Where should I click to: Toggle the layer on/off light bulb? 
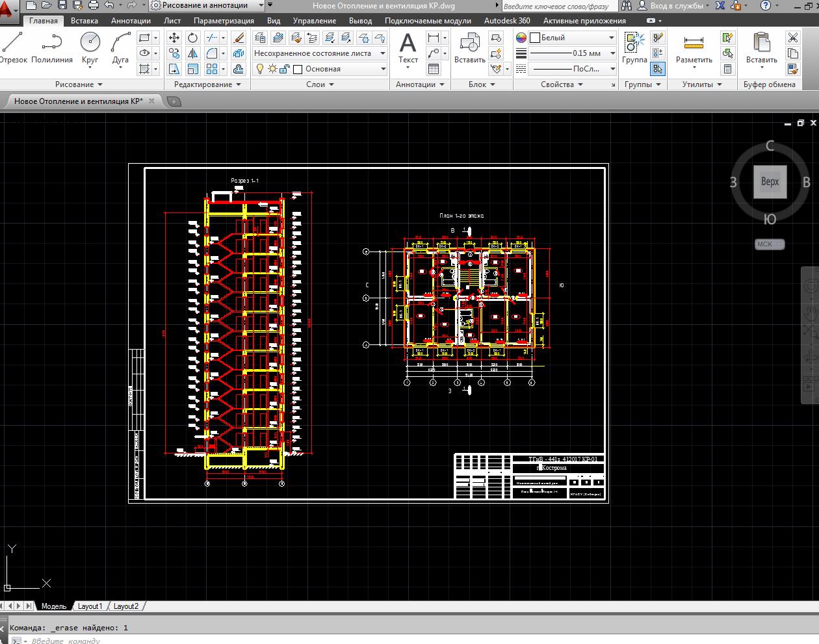pyautogui.click(x=260, y=69)
